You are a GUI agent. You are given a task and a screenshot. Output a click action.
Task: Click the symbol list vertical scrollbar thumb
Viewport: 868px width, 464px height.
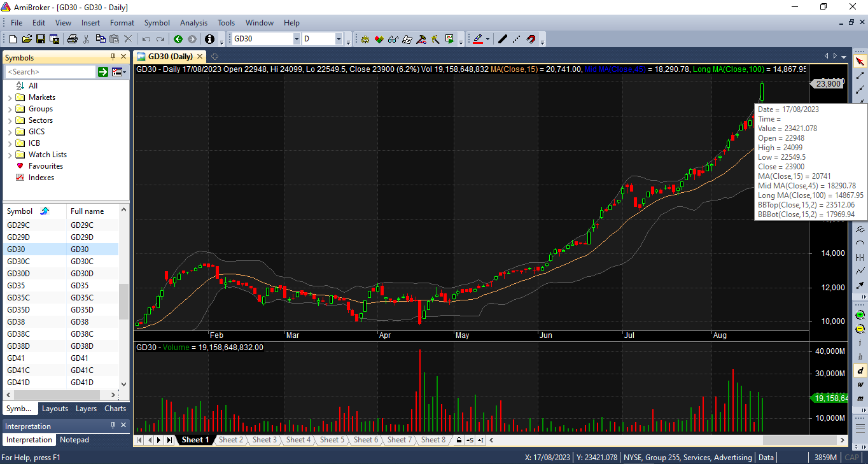pos(123,301)
